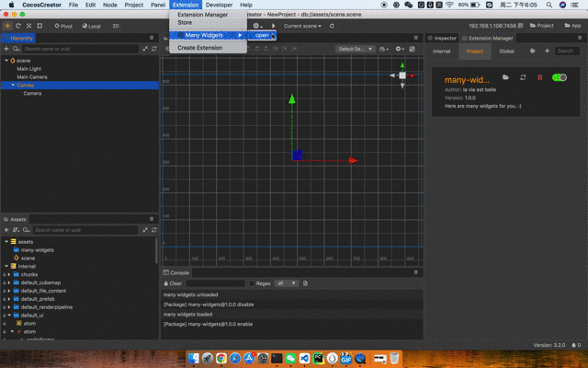588x368 pixels.
Task: Clear the Console log
Action: pyautogui.click(x=173, y=283)
